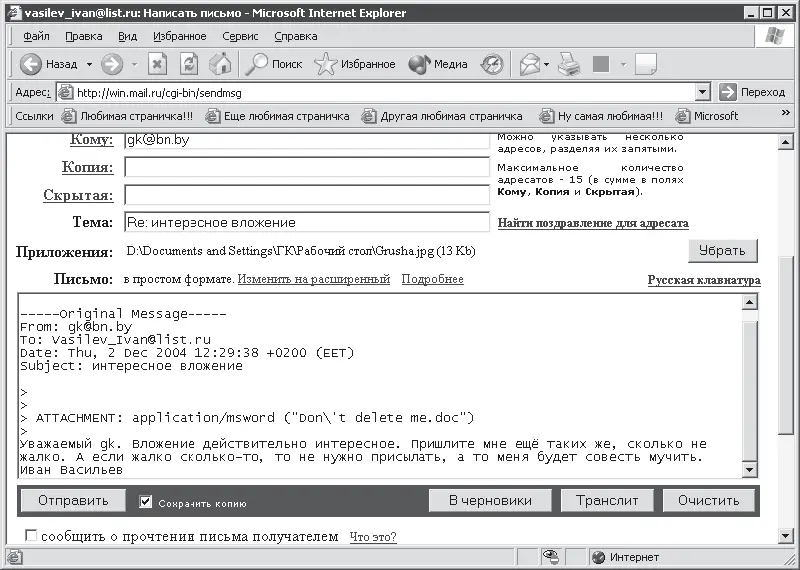Click the message box scrollbar down arrow
The width and height of the screenshot is (800, 570).
749,469
